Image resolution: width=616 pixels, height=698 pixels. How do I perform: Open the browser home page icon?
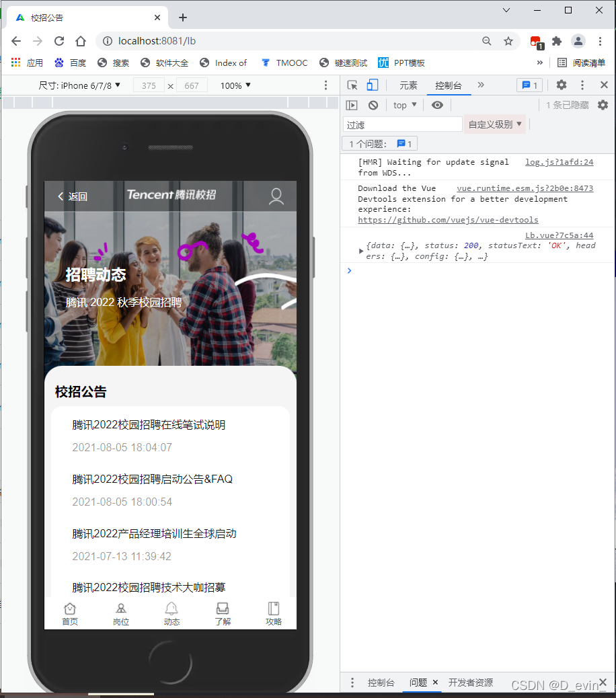(81, 41)
